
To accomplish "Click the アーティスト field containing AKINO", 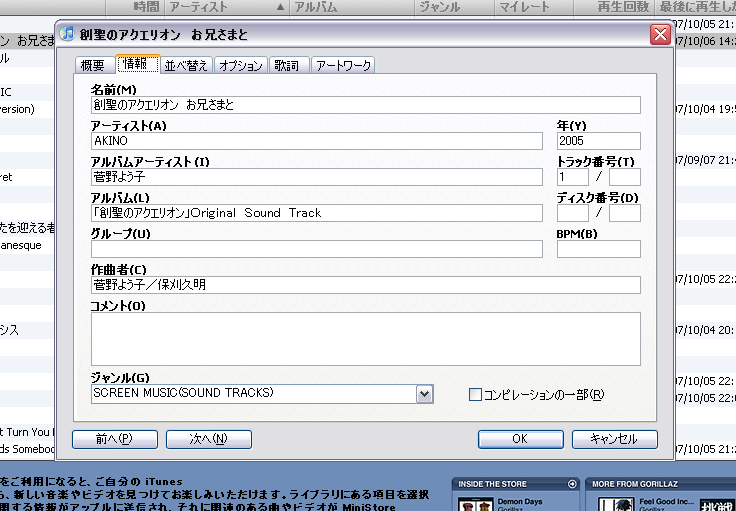I will pyautogui.click(x=317, y=141).
